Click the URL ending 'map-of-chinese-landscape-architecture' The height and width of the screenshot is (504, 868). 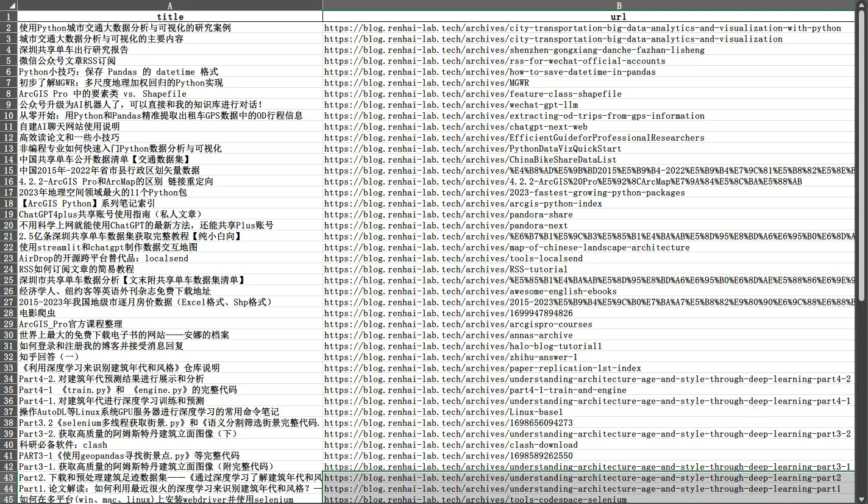coord(507,247)
